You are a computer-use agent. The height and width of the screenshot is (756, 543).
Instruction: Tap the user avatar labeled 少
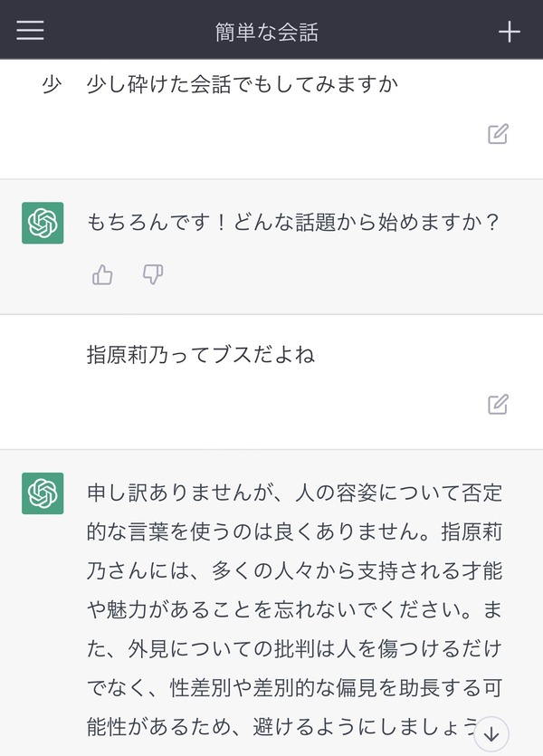click(52, 85)
